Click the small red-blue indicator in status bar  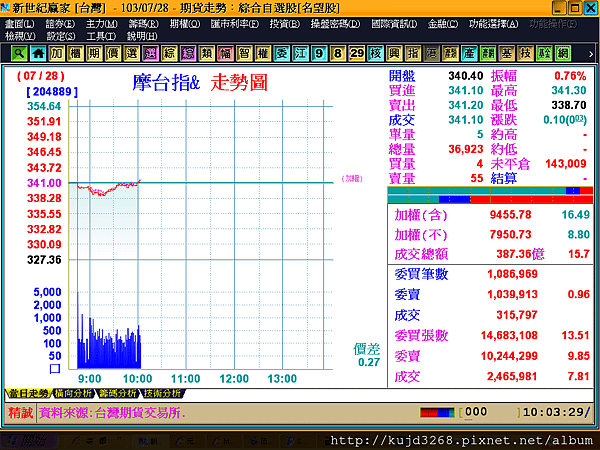437,412
